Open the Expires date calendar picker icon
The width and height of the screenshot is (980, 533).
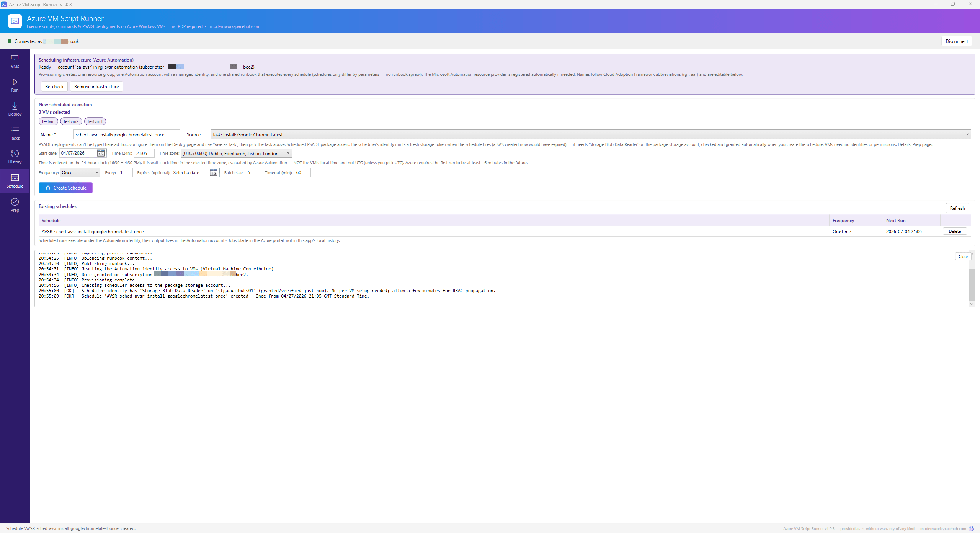point(214,173)
